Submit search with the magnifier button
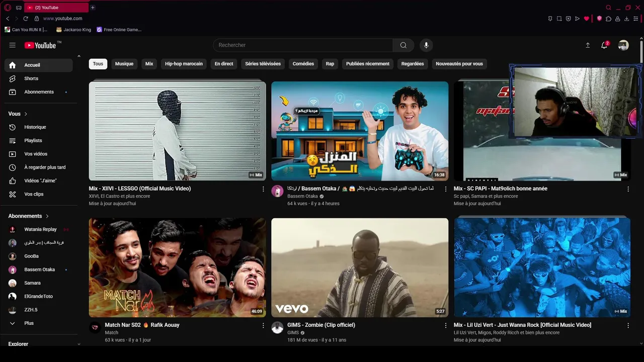This screenshot has height=362, width=644. tap(404, 45)
